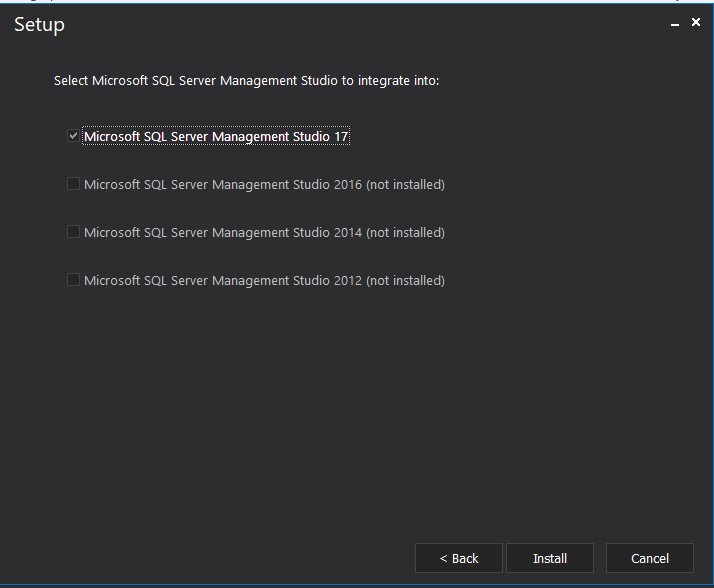The height and width of the screenshot is (588, 714).
Task: Click the Microsoft SQL Server Management Studio 17 label
Action: (x=216, y=137)
